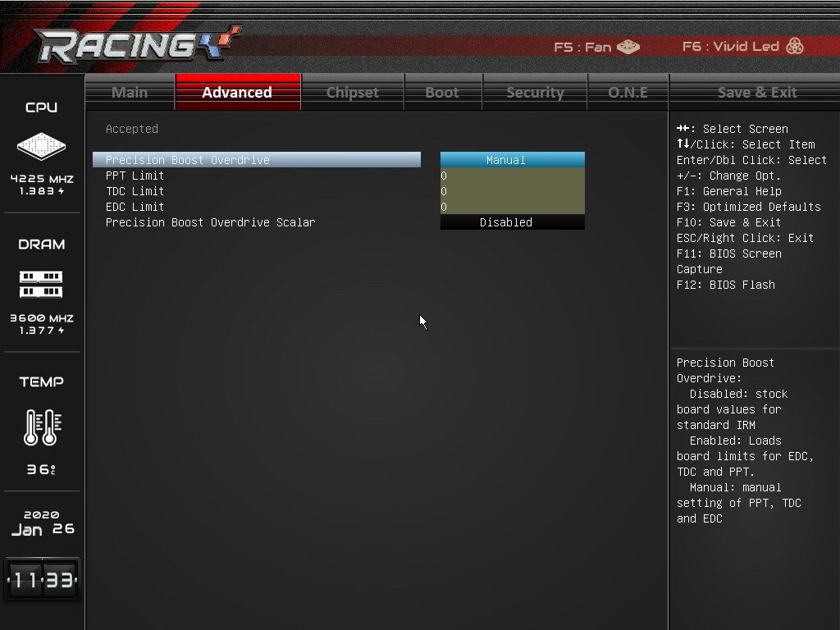Select the TDC Limit row
The image size is (840, 630).
click(257, 191)
